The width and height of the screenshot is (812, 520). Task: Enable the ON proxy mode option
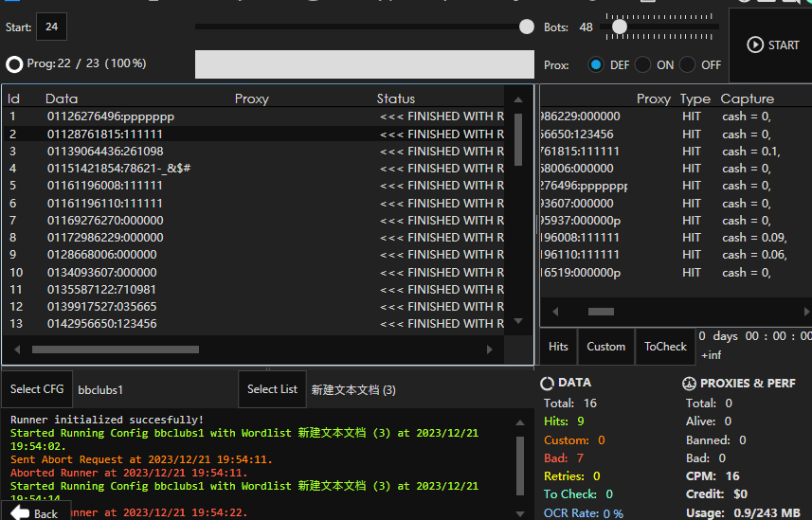pos(643,64)
